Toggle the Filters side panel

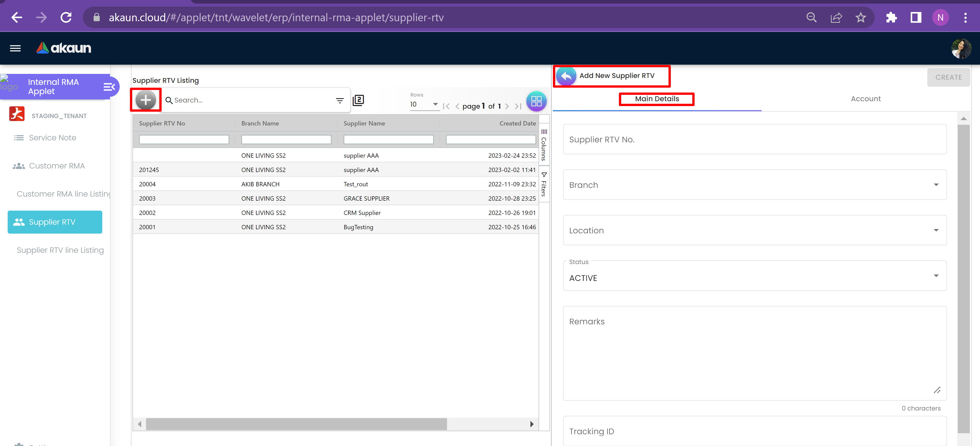544,185
